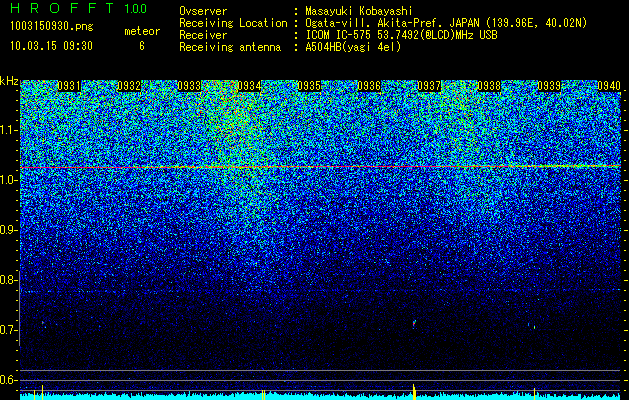
Task: Click the tall yellow power spike near 0937
Action: coord(414,392)
